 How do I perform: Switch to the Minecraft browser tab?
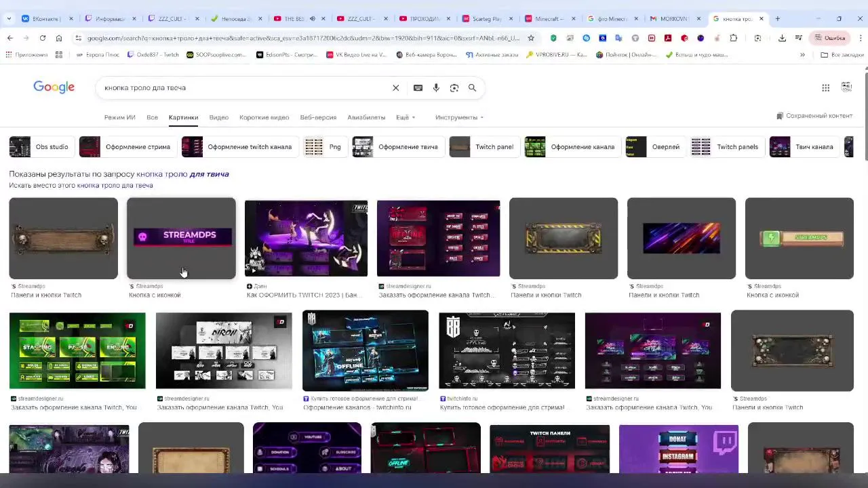pos(548,18)
